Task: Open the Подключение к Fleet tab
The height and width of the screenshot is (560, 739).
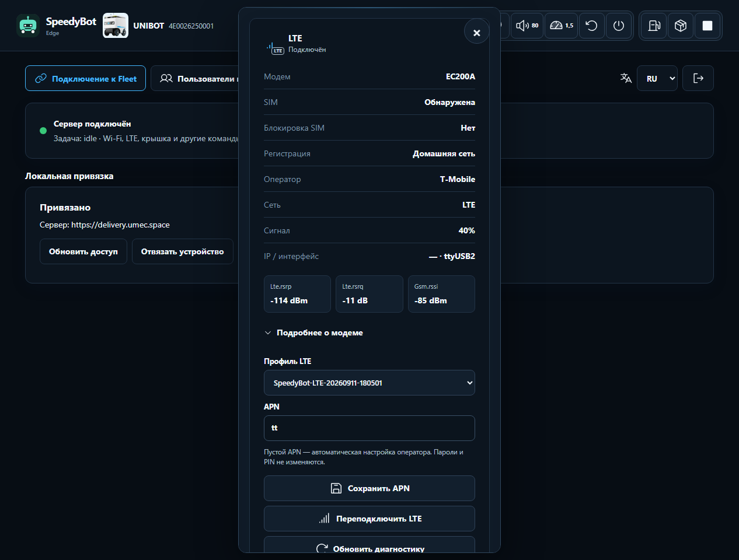Action: tap(85, 78)
